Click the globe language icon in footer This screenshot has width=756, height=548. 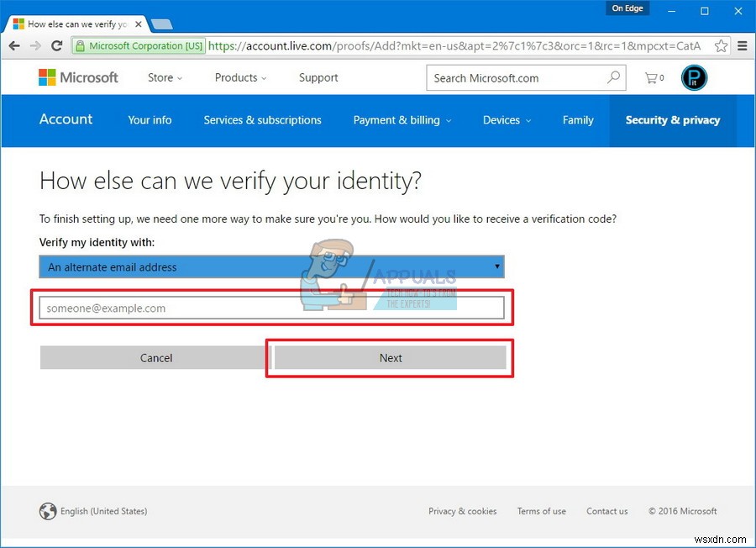48,511
